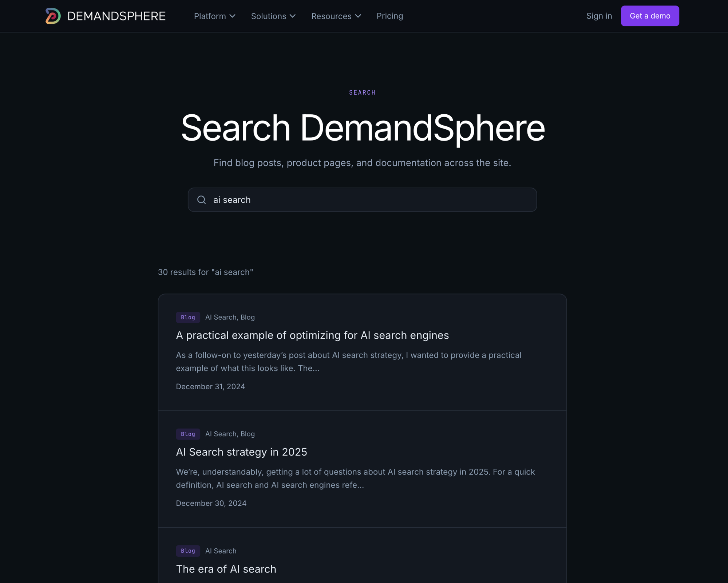Open the Platform dropdown menu
The image size is (728, 583).
point(215,16)
